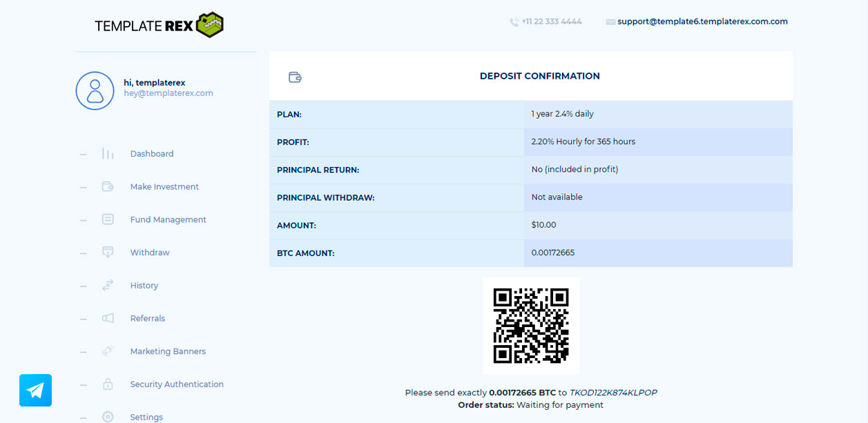868x423 pixels.
Task: Click the Referrals megaphone icon
Action: click(108, 318)
